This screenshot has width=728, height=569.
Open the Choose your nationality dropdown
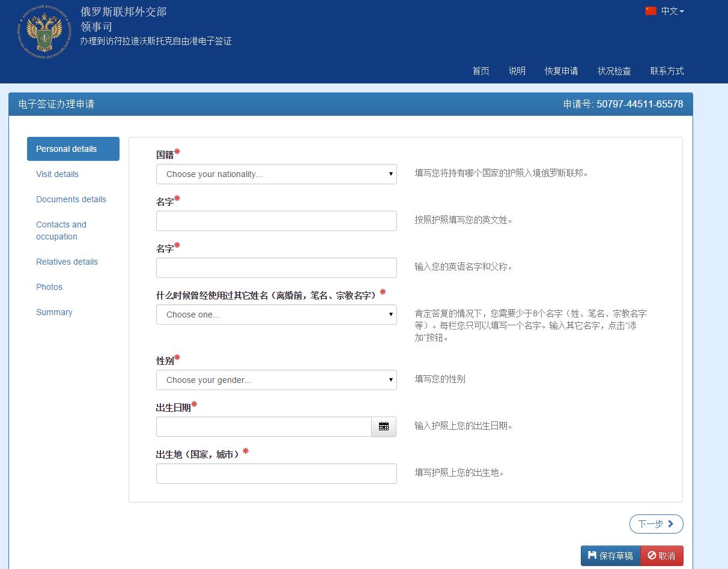[x=276, y=174]
